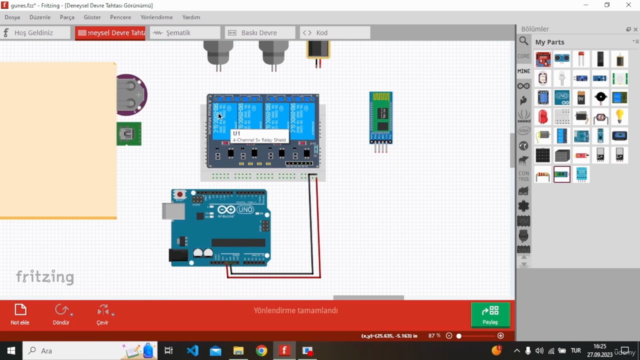Click the zoom in plus icon
The image size is (640, 360).
(x=501, y=336)
